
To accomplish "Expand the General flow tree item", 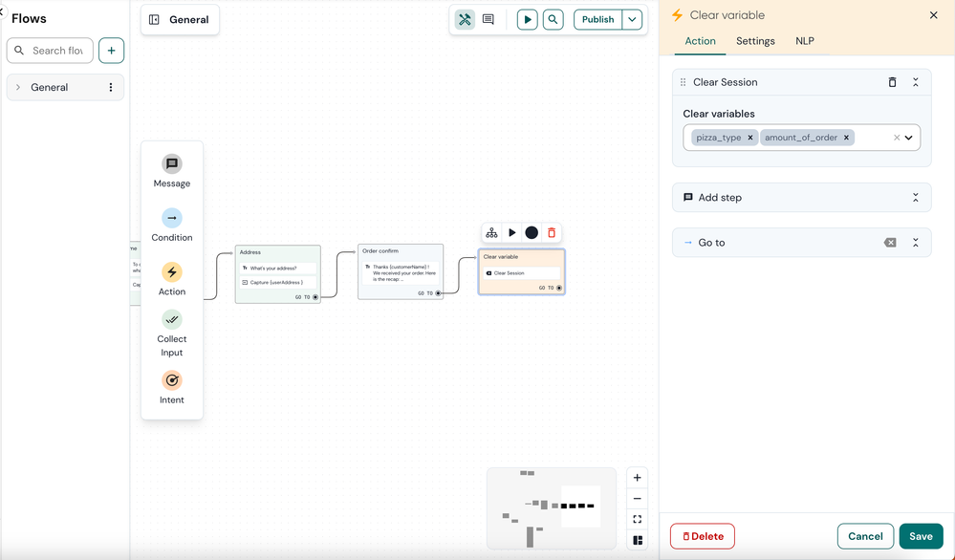I will pos(18,87).
